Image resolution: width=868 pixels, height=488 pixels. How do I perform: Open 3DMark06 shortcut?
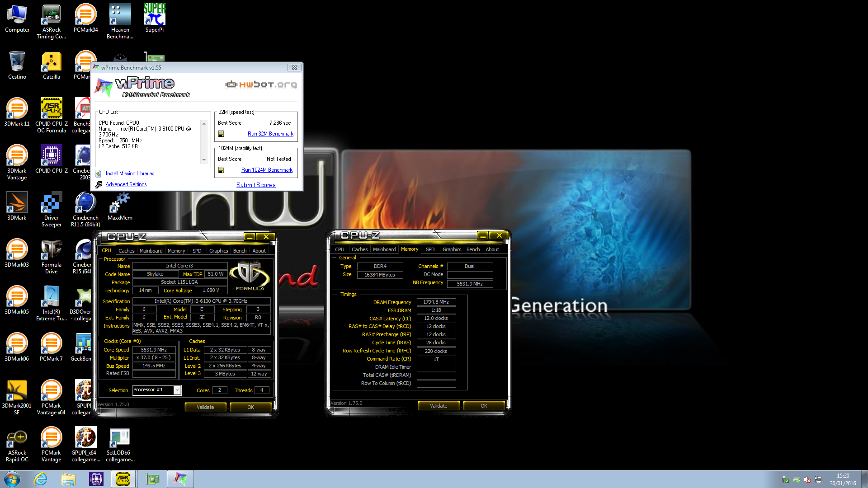(x=17, y=347)
